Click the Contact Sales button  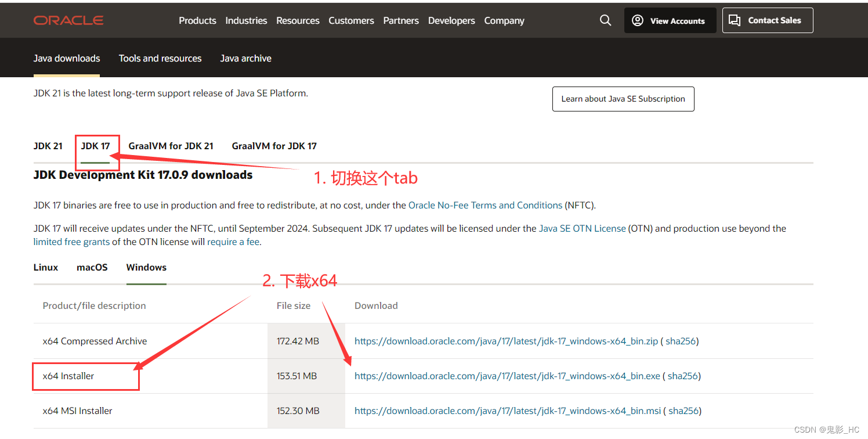point(767,20)
